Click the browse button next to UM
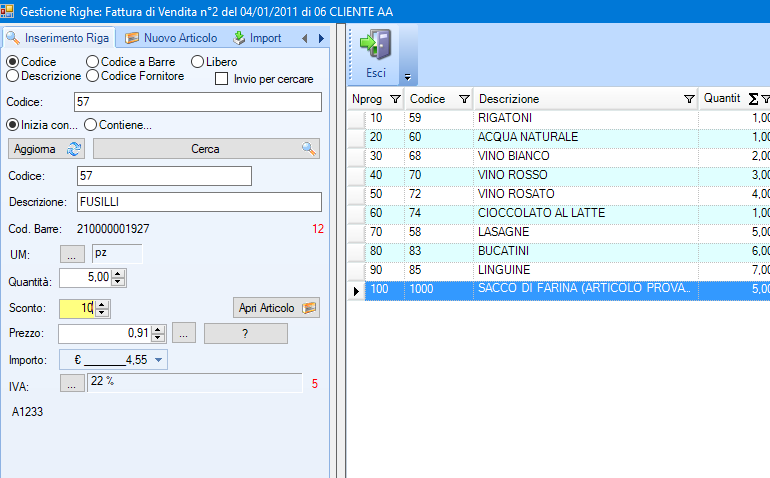Screen dimensions: 770x478 click(72, 254)
